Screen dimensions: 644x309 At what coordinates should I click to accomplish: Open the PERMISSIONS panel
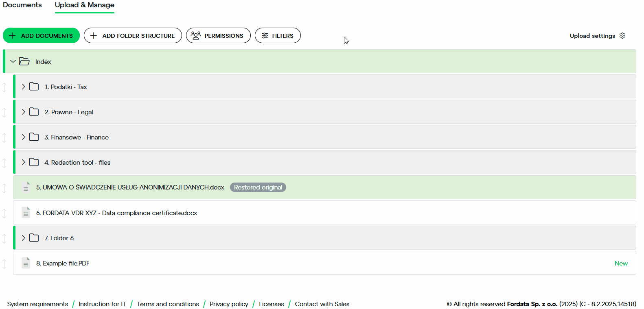218,35
